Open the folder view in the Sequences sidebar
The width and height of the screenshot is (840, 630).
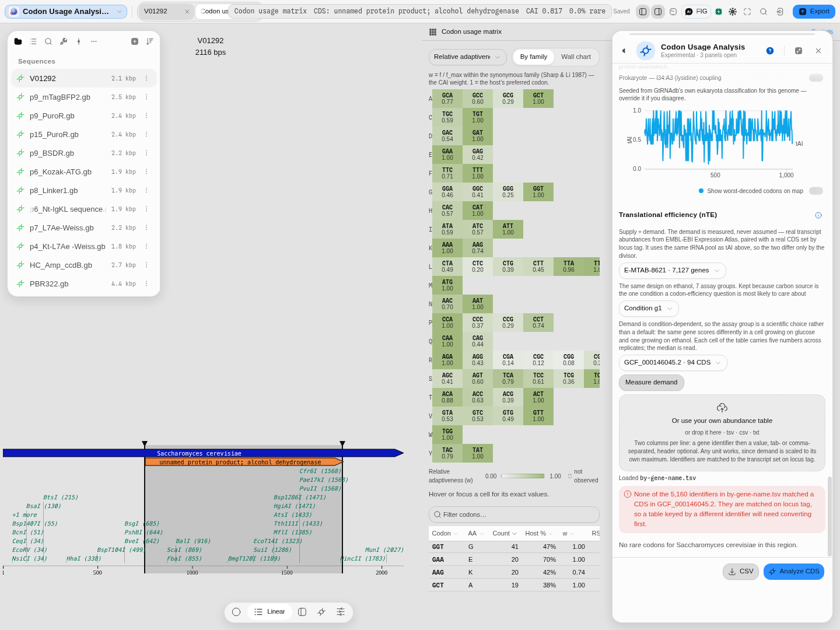pos(18,41)
